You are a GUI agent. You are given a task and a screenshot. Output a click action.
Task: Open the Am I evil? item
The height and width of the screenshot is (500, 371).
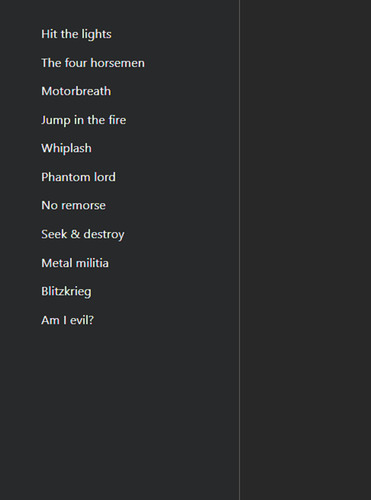(x=67, y=320)
